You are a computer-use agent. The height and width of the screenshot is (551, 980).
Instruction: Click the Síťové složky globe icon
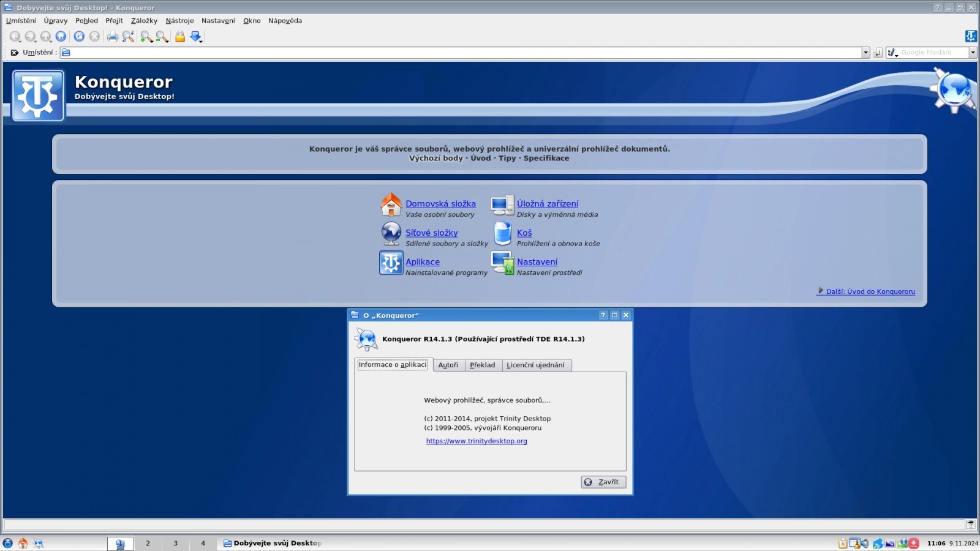[x=391, y=234]
